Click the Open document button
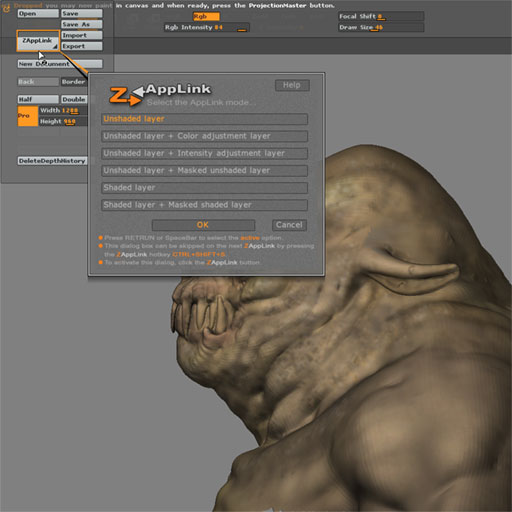 pos(38,14)
